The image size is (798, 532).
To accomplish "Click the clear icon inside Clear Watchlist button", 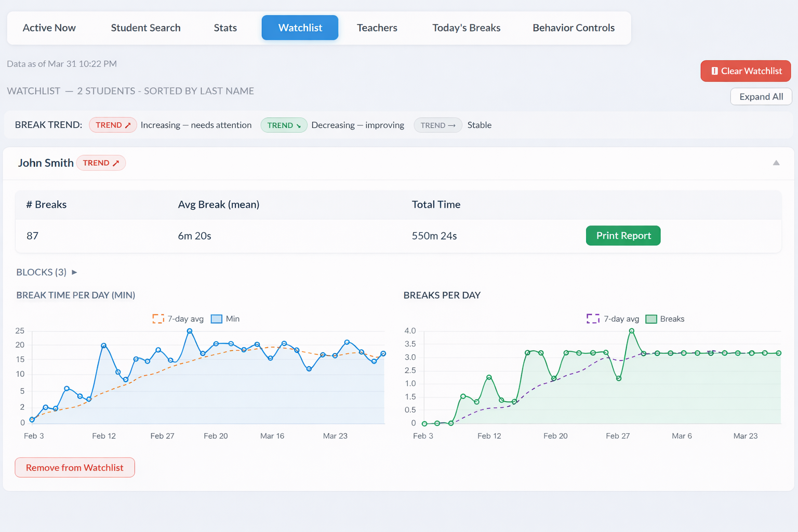I will click(x=715, y=71).
